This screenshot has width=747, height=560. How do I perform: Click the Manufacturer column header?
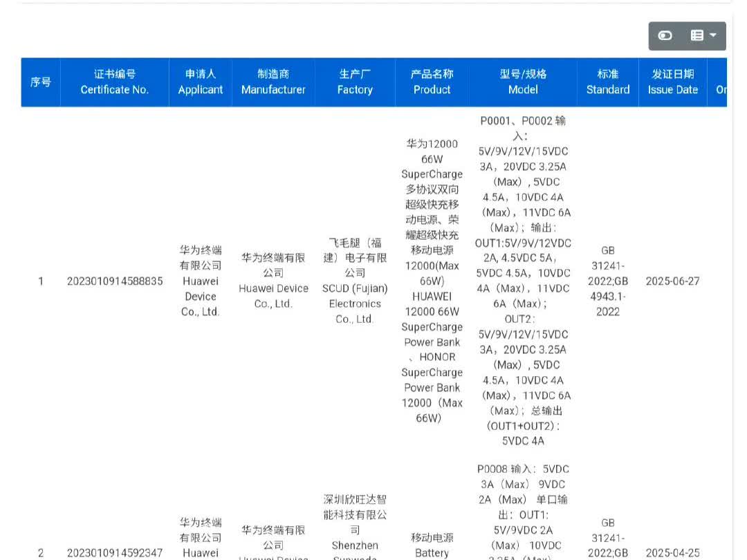(x=273, y=82)
